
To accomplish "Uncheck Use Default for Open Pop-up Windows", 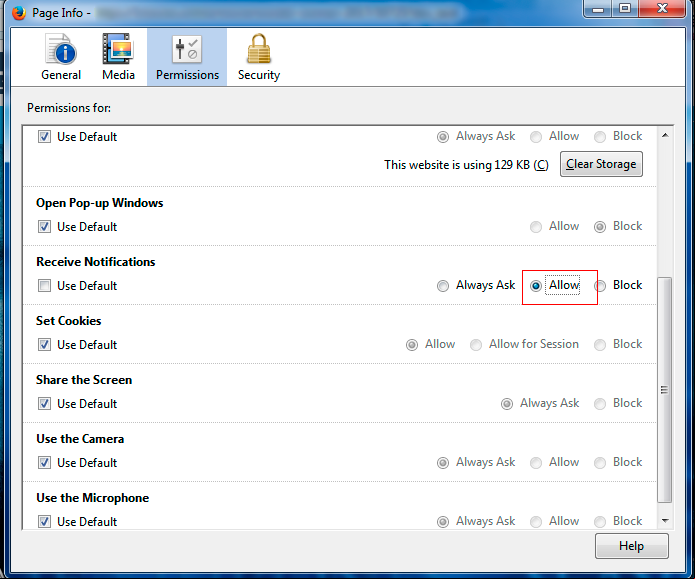I will click(x=44, y=227).
